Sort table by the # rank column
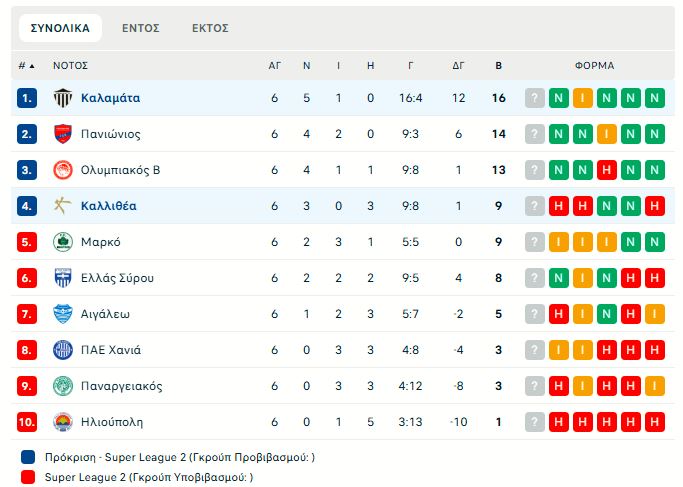This screenshot has height=487, width=683. (26, 66)
